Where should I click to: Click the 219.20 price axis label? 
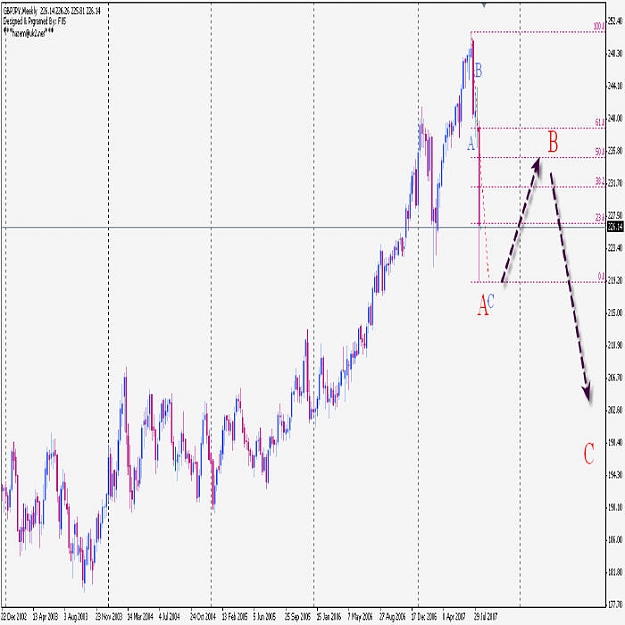pos(615,281)
